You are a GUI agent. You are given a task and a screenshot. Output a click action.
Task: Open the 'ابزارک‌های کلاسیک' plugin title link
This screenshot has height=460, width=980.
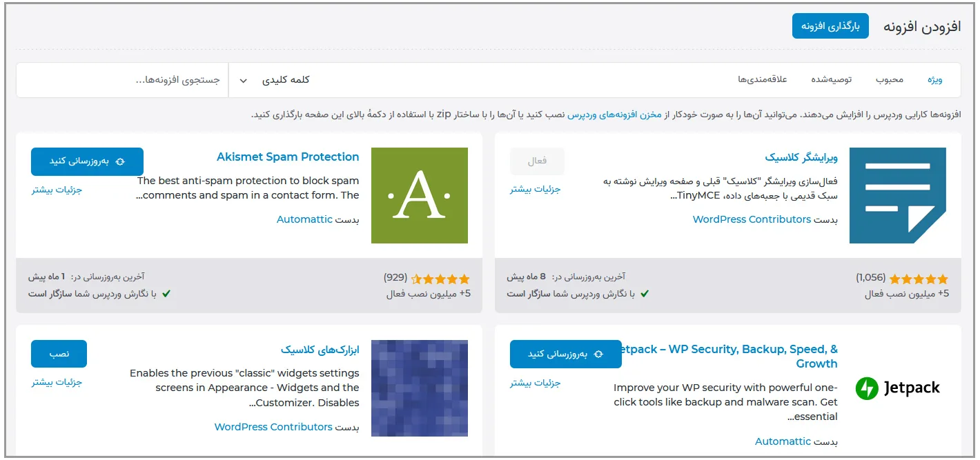(x=320, y=350)
